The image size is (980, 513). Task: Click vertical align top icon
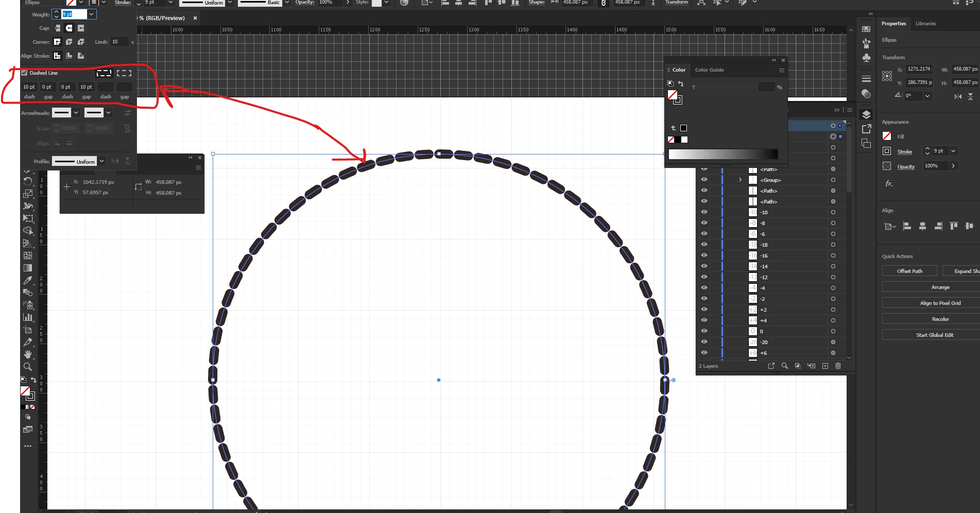(x=954, y=226)
